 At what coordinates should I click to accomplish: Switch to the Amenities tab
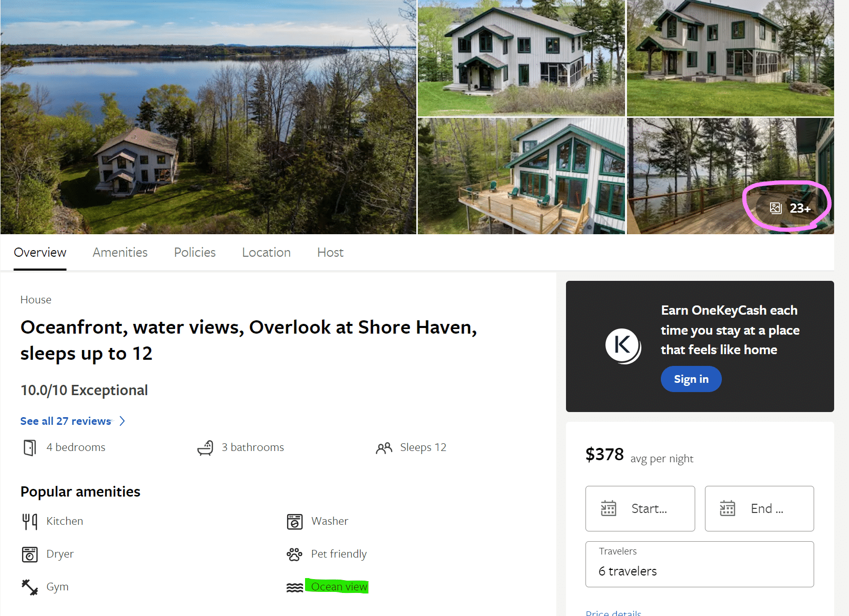click(x=120, y=253)
